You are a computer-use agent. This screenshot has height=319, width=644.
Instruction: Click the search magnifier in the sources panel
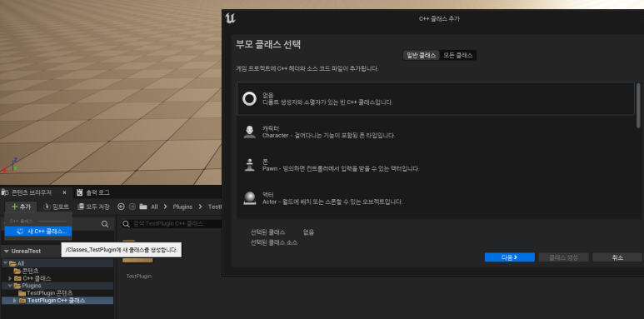[105, 224]
